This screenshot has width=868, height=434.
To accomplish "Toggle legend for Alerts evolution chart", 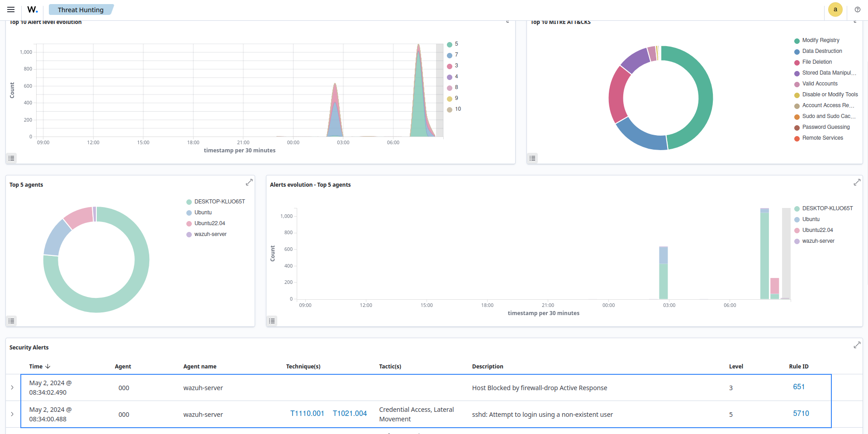I will coord(272,321).
